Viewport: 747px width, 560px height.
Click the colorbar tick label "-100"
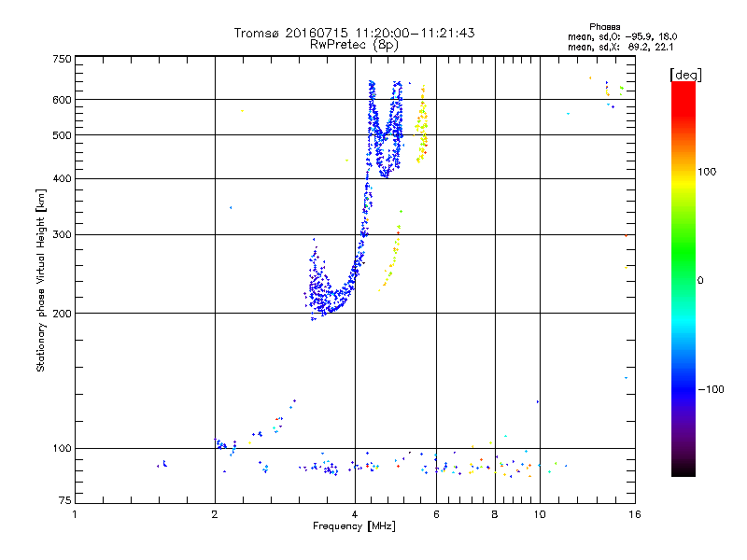pyautogui.click(x=711, y=389)
